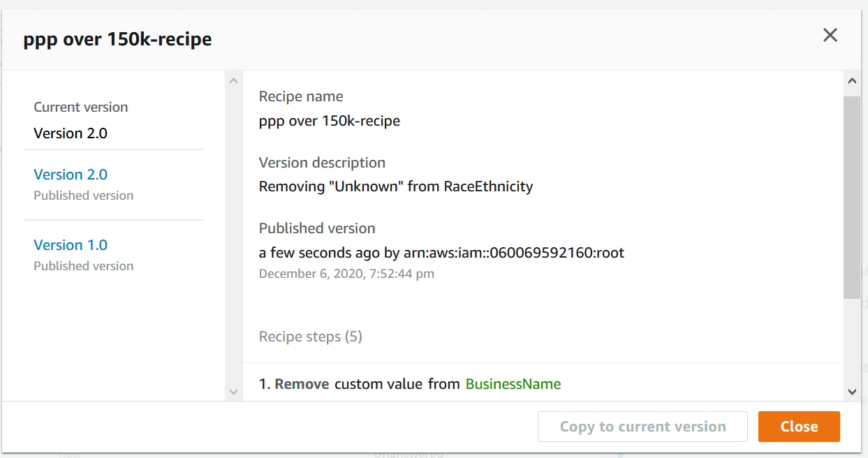Select Version 2.0 in the version list

(71, 175)
